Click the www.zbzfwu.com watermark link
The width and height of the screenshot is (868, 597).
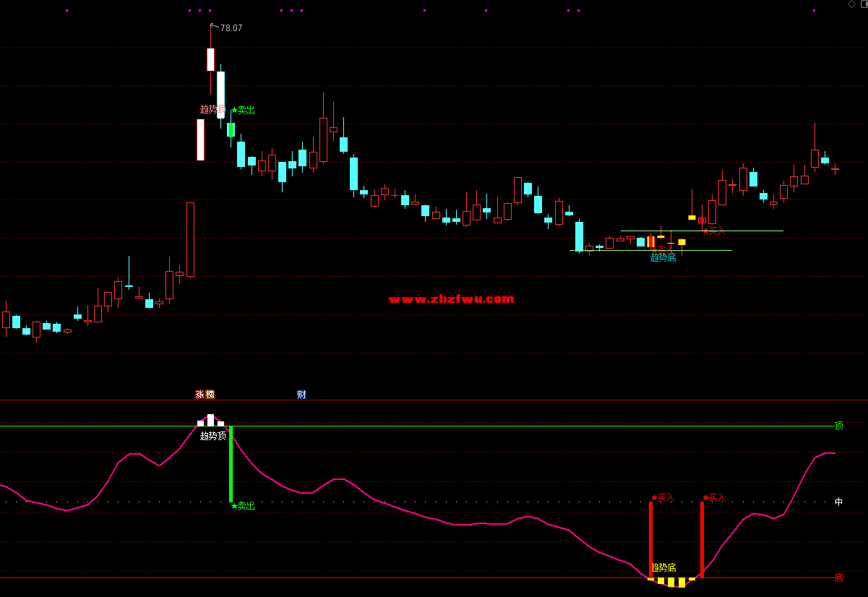tap(451, 299)
